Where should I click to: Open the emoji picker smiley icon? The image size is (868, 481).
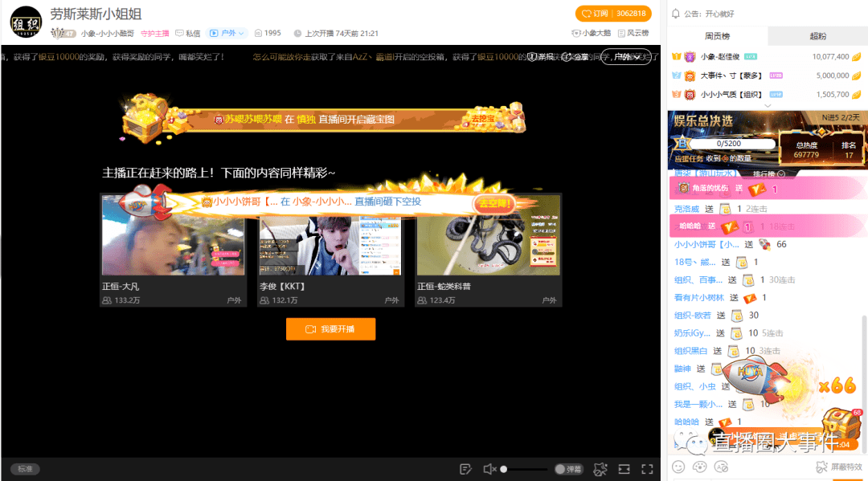[678, 467]
